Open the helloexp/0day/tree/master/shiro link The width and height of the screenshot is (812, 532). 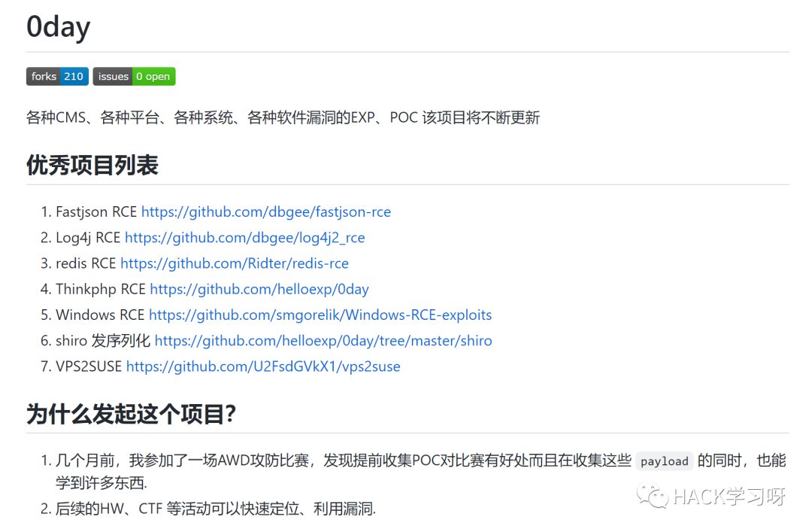[x=323, y=341]
